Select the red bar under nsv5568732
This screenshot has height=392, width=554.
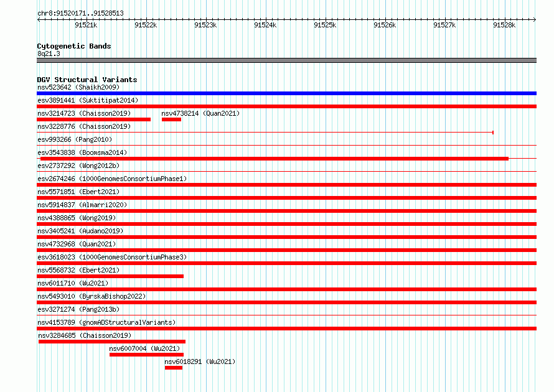110,276
